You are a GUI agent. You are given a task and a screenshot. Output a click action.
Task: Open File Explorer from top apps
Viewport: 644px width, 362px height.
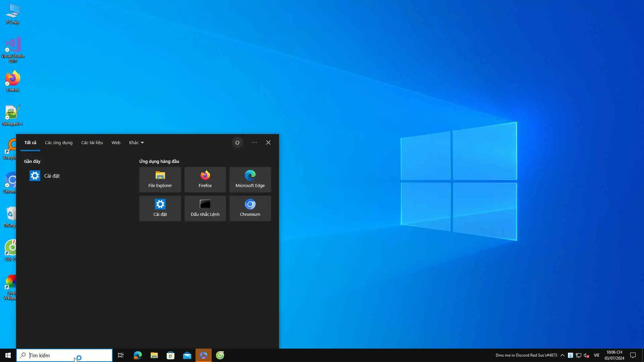coord(160,179)
